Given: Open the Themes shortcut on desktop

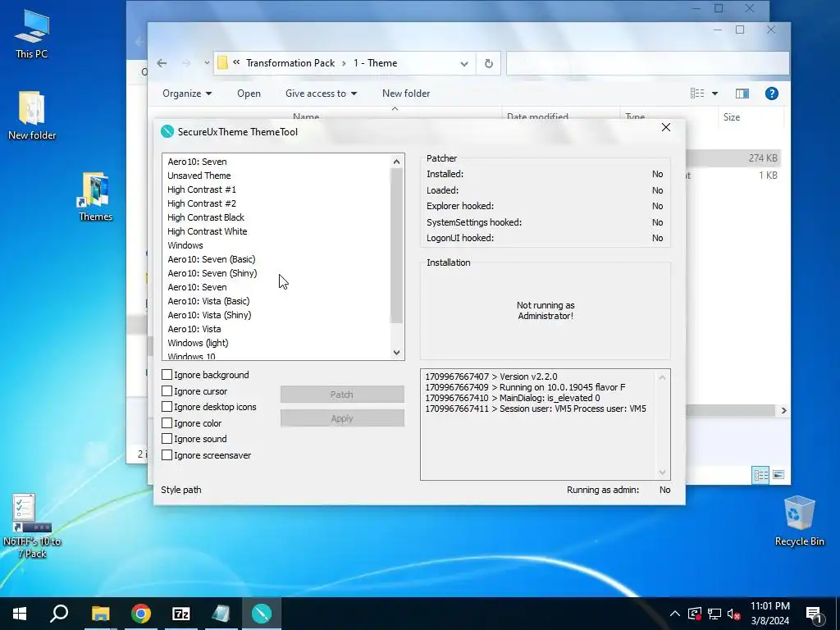Looking at the screenshot, I should point(95,197).
